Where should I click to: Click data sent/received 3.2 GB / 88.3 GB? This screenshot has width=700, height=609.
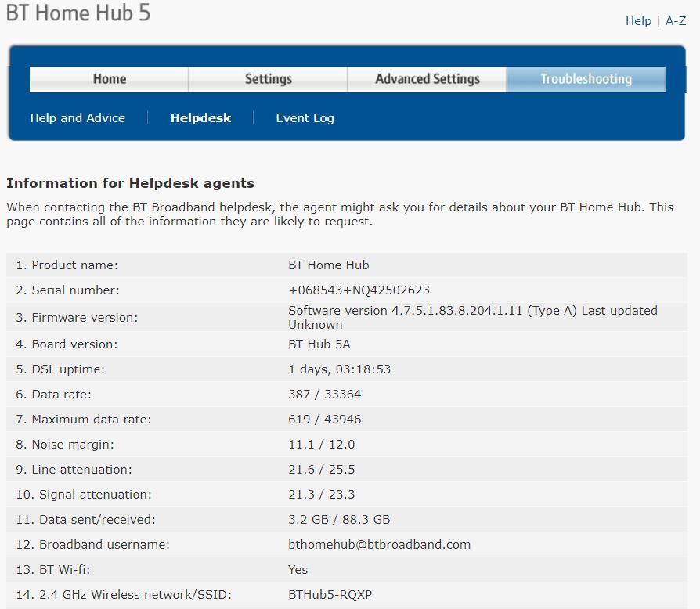pyautogui.click(x=339, y=519)
